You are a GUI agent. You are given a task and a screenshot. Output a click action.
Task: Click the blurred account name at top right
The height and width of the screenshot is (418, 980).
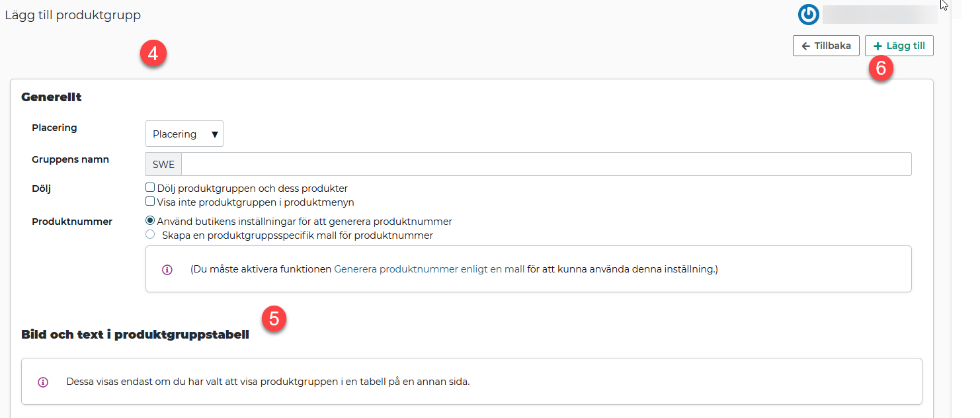pos(879,15)
